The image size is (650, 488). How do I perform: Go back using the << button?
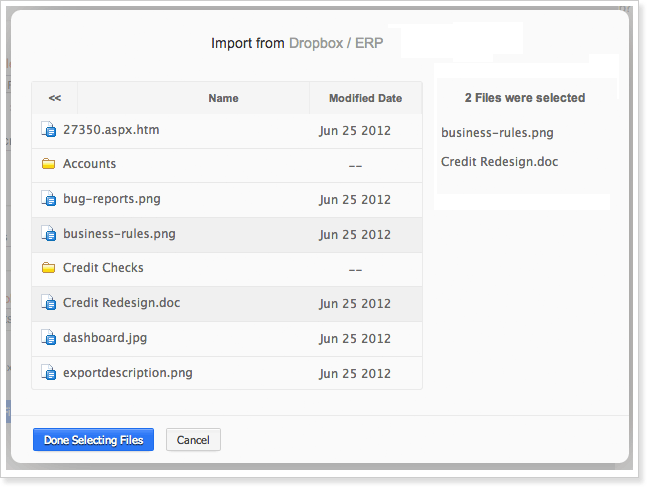[55, 98]
